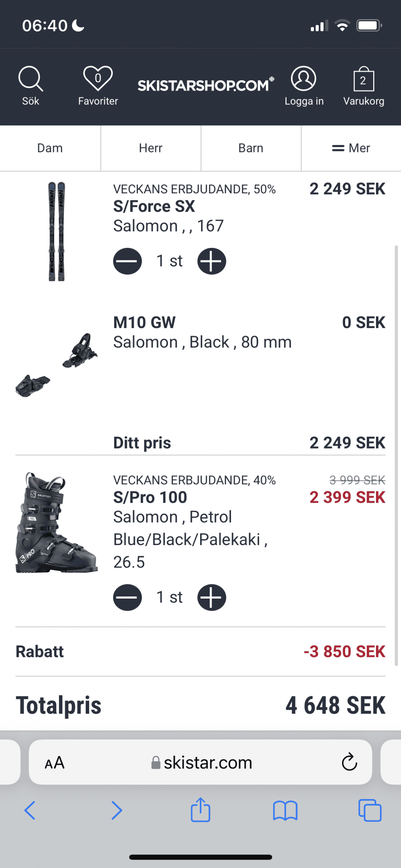The width and height of the screenshot is (401, 868).
Task: Decrease S/Force SX quantity
Action: (127, 261)
